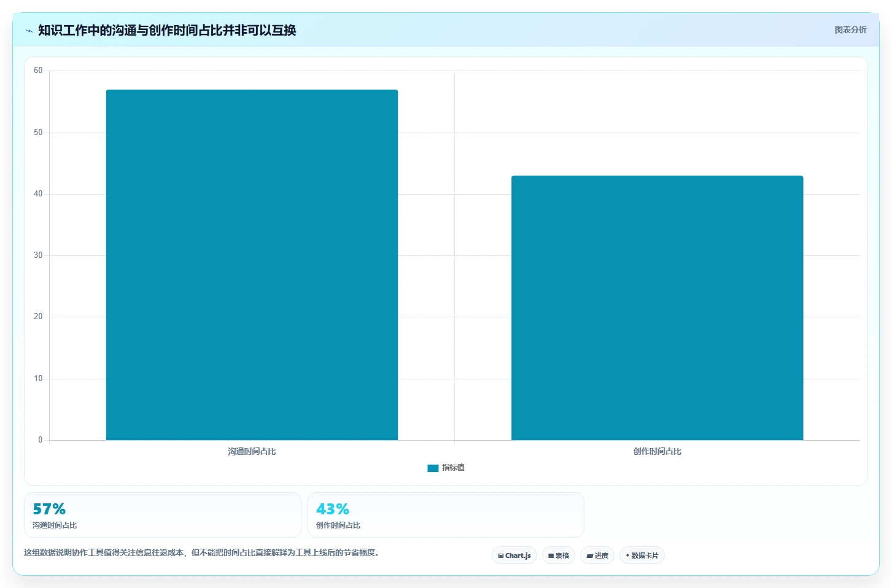Image resolution: width=892 pixels, height=588 pixels.
Task: Toggle the 指标值 legend item
Action: 446,468
